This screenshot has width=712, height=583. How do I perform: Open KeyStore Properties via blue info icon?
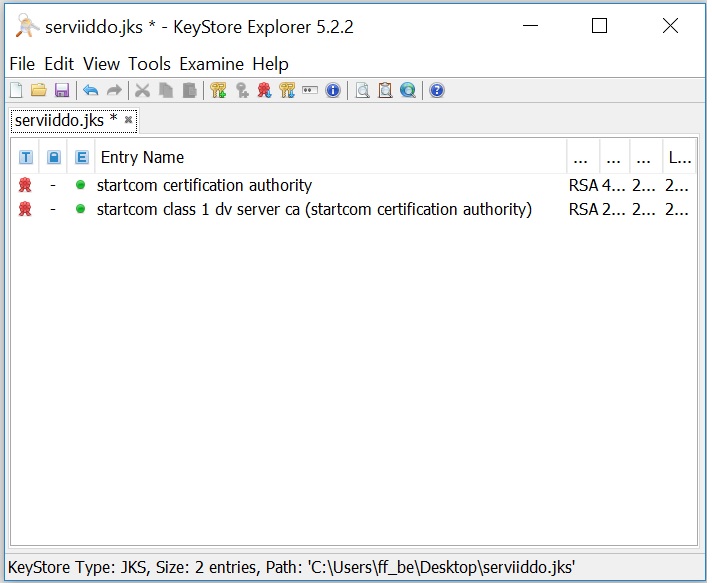(x=333, y=91)
